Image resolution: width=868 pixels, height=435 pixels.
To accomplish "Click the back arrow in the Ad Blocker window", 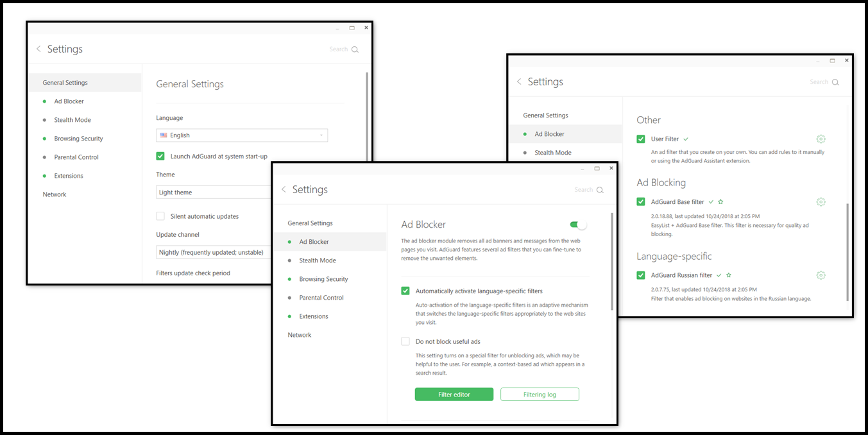I will (284, 190).
